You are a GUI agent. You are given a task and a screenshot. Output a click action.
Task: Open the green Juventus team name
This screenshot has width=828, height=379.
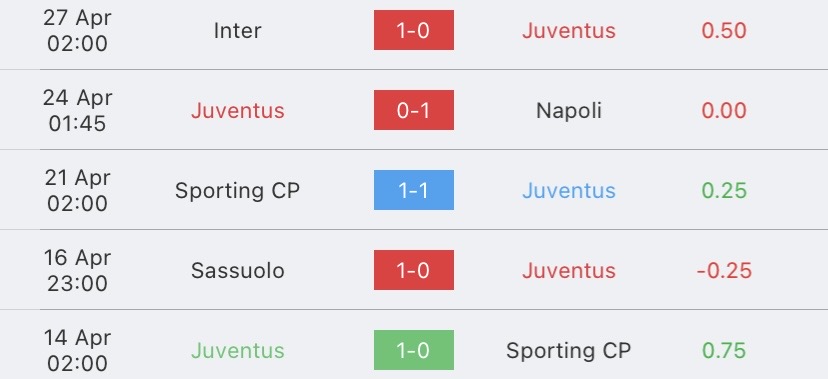click(238, 350)
